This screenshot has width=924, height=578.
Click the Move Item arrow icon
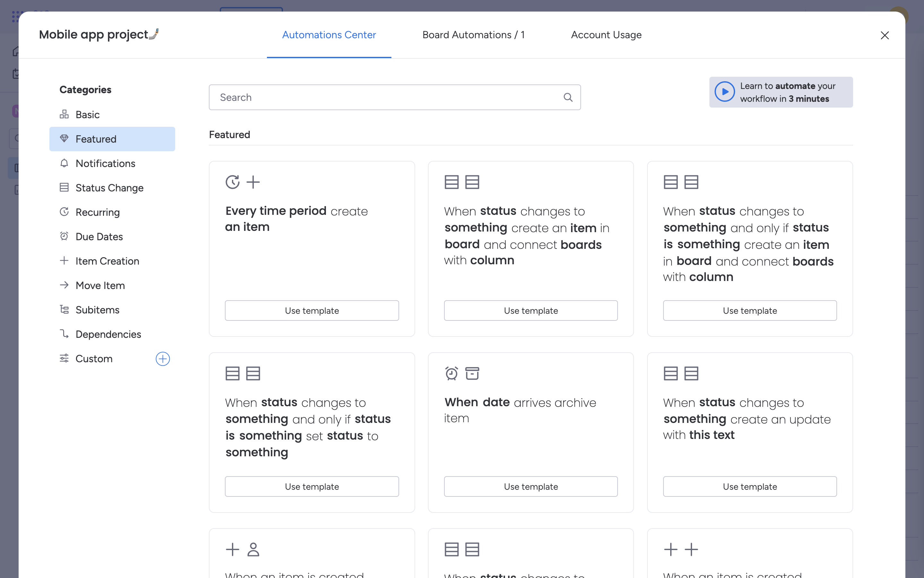pyautogui.click(x=64, y=285)
